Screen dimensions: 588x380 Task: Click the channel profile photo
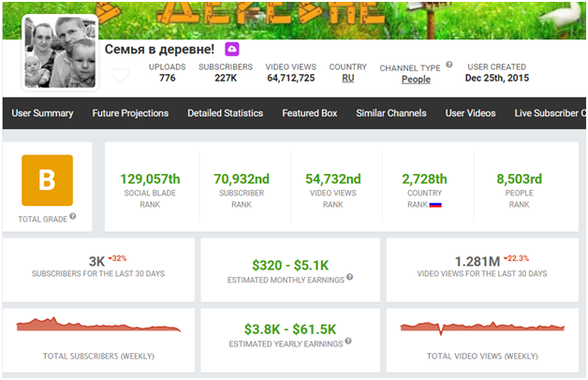click(60, 52)
